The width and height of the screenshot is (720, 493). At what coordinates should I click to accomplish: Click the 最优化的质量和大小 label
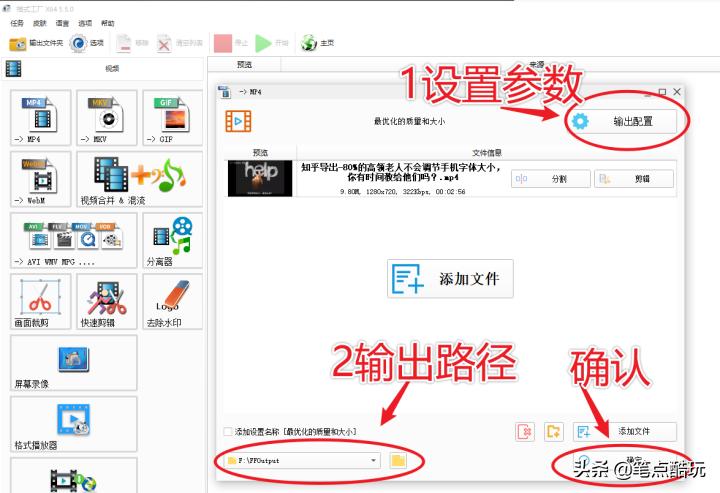[409, 121]
